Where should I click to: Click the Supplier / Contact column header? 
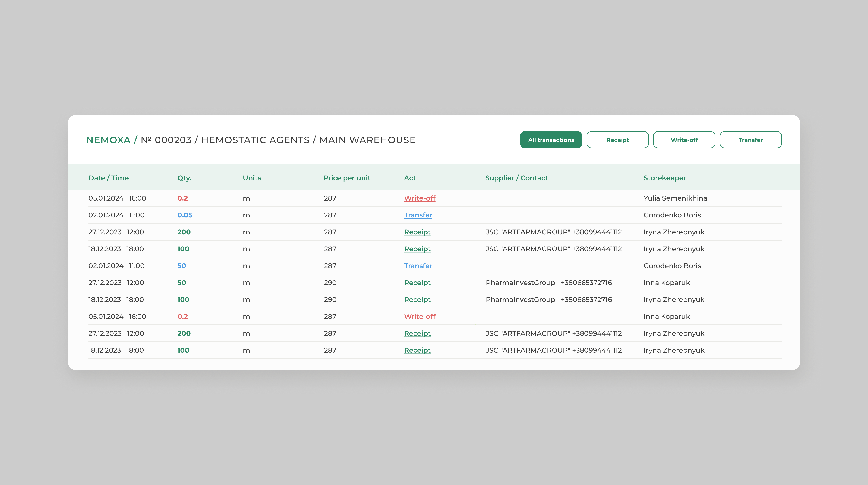516,178
